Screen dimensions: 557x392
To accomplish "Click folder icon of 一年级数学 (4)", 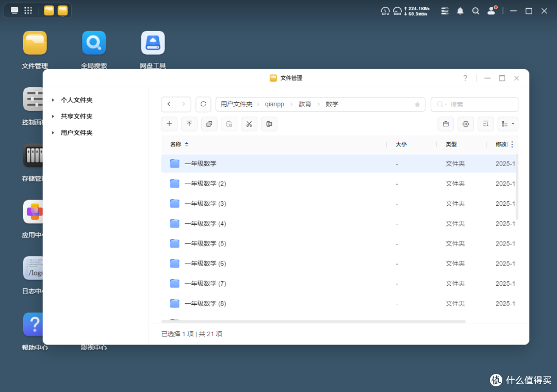I will click(174, 223).
